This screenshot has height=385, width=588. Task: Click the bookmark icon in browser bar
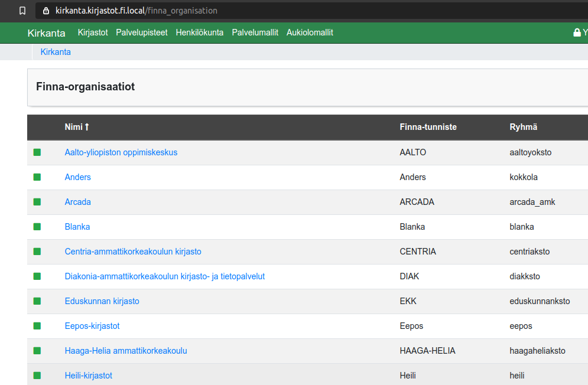tap(22, 11)
